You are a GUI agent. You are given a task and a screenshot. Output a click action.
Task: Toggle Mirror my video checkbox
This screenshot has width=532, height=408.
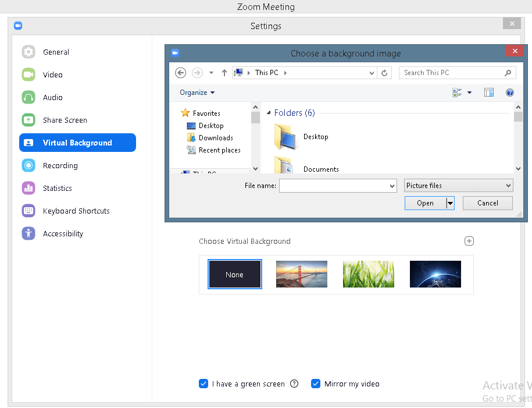316,384
